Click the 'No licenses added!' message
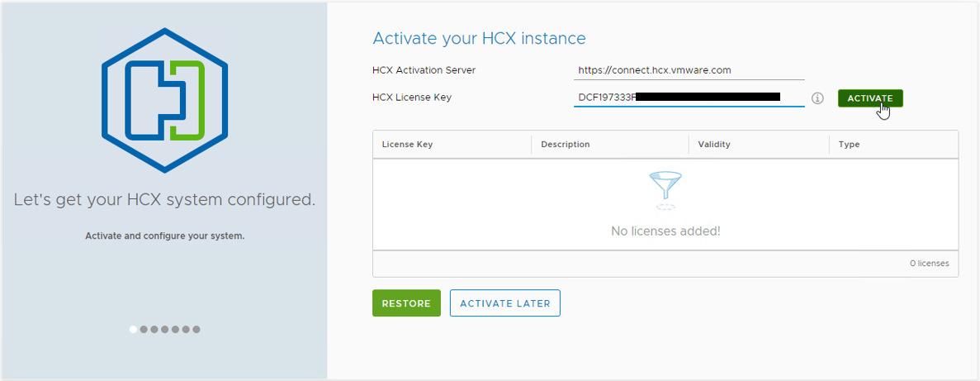This screenshot has height=381, width=980. click(665, 231)
